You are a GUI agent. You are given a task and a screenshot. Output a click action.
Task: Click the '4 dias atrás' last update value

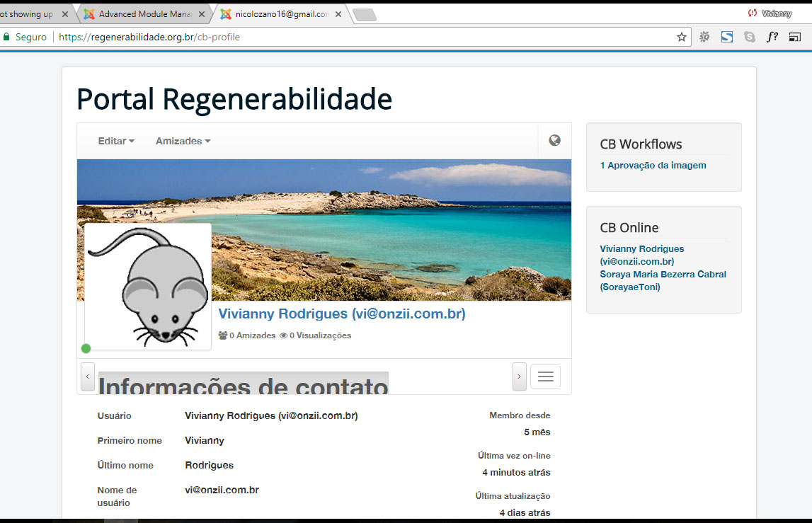(x=525, y=512)
